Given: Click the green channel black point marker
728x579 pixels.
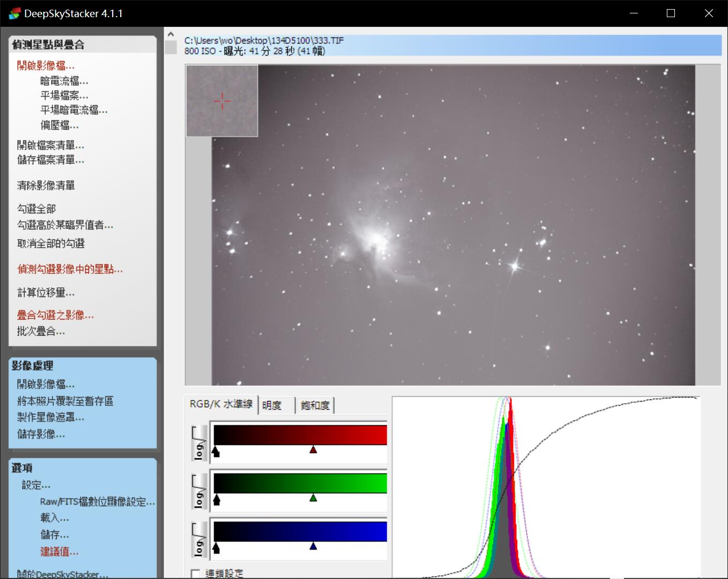Looking at the screenshot, I should (x=217, y=500).
